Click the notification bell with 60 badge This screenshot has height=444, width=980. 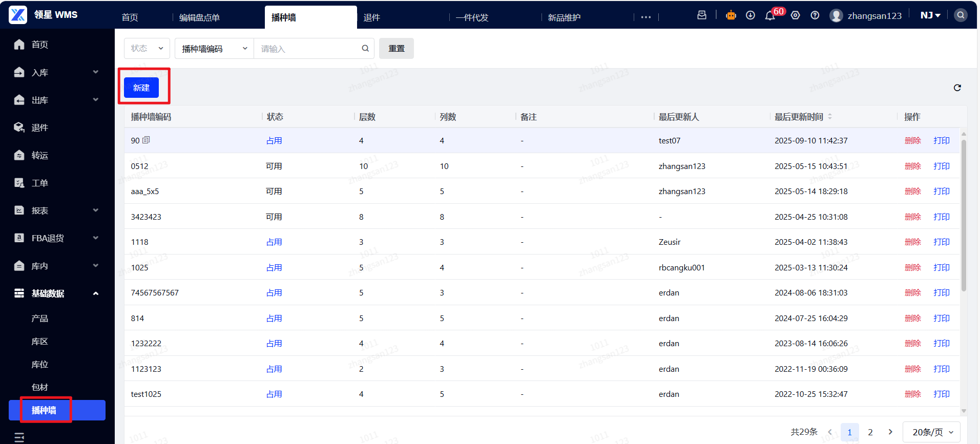[x=770, y=16]
